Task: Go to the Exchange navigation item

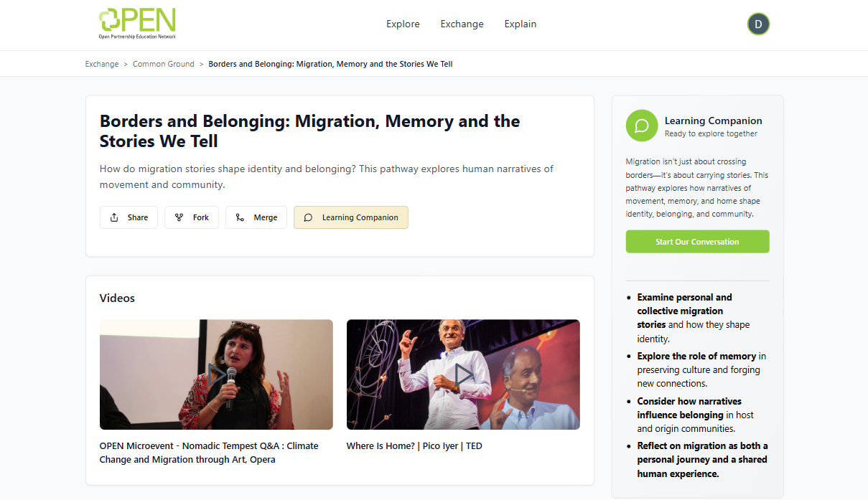Action: click(462, 24)
